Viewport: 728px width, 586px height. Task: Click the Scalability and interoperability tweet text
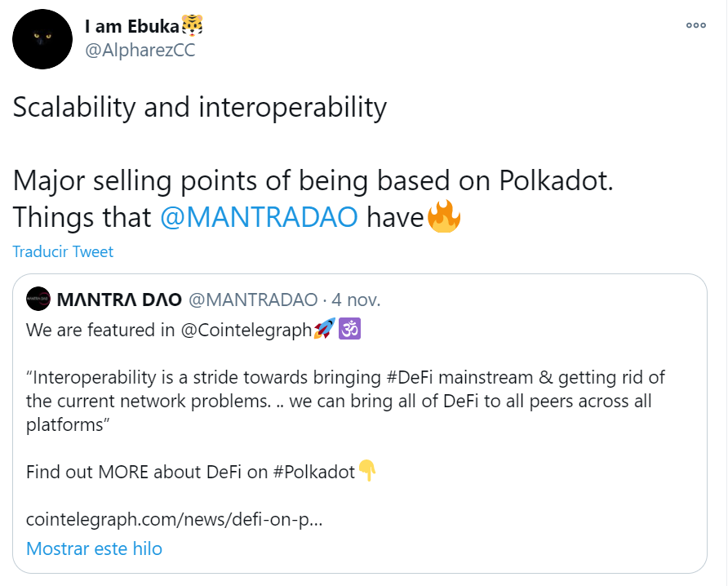[x=199, y=108]
